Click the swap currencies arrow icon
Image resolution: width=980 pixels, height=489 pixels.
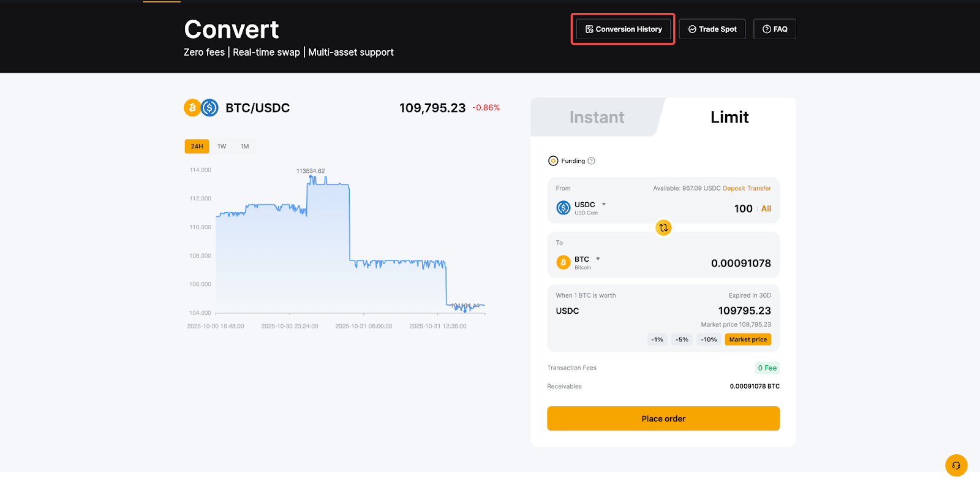point(663,228)
